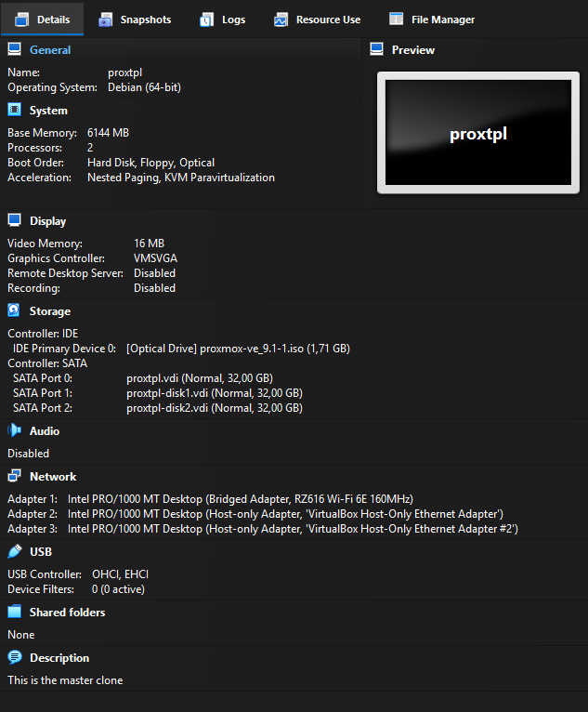Screen dimensions: 588x712
Task: Click the proxmox-ve_9.1-1.iso optical drive entry
Action: (238, 349)
